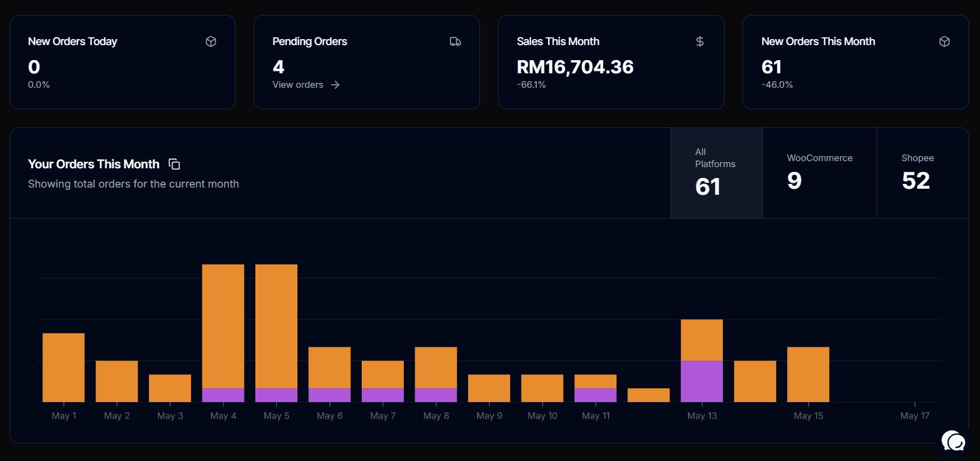Screen dimensions: 980x461
Task: Click the bar for May 15
Action: (808, 374)
